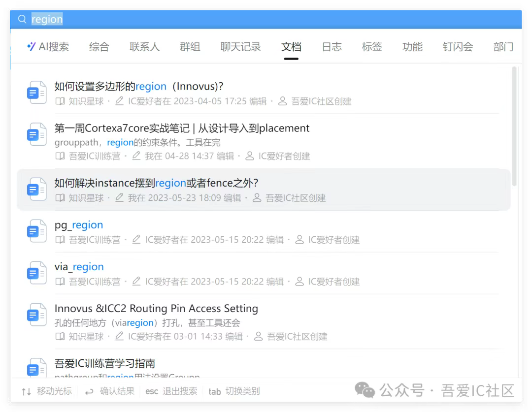This screenshot has width=532, height=412.
Task: Click the search magnifier icon
Action: (x=22, y=19)
